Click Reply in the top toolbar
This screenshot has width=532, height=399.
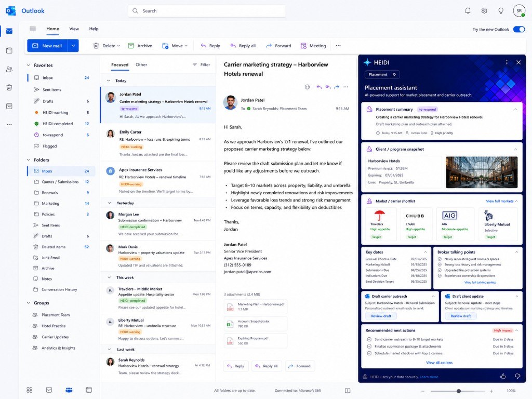coord(210,46)
